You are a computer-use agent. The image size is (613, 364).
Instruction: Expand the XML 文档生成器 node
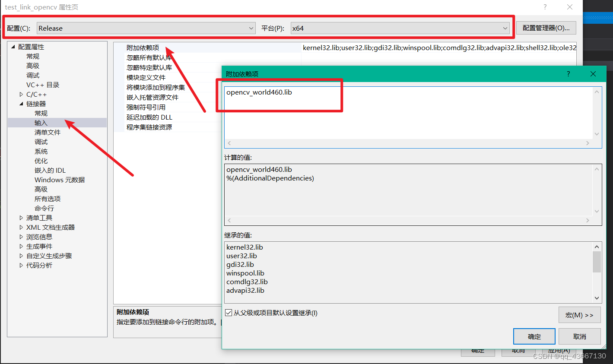[x=21, y=227]
